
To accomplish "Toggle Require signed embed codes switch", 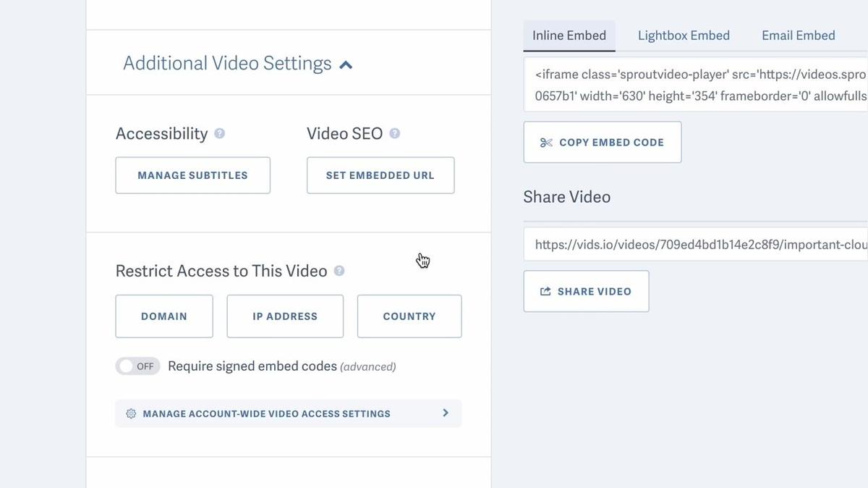I will pos(137,366).
